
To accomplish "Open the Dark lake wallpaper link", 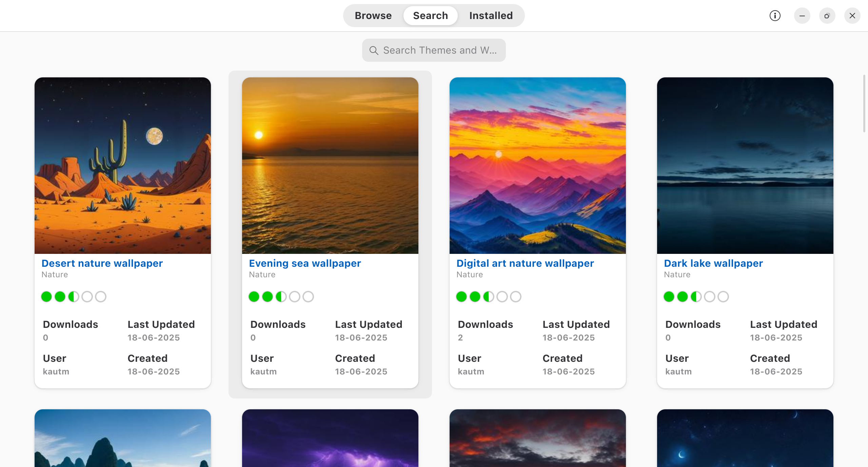I will [x=713, y=263].
